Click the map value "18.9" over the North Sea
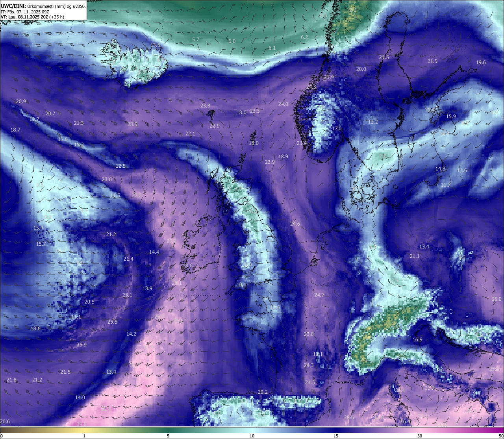 pyautogui.click(x=283, y=156)
